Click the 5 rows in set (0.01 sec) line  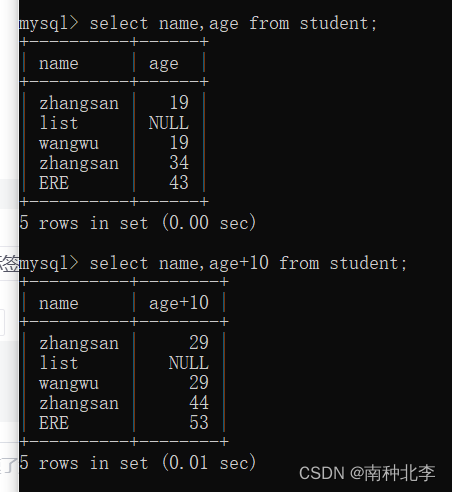pyautogui.click(x=138, y=463)
